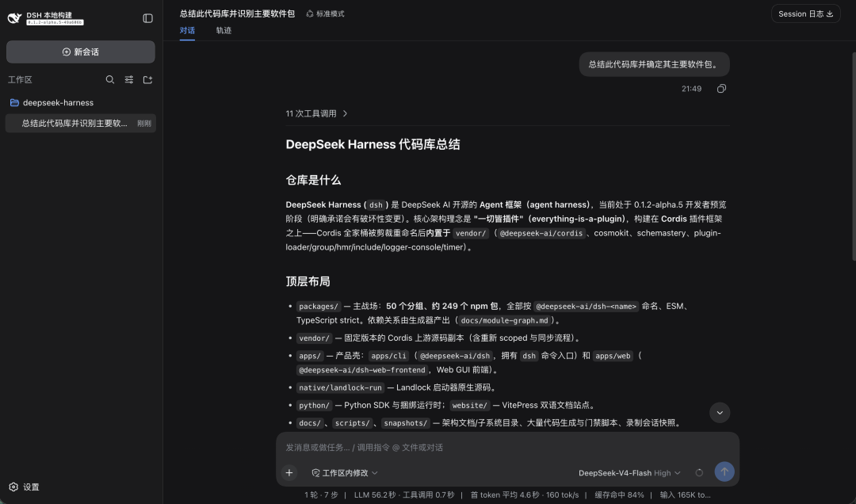Open the 总结此代码库并识别主要软... conversation
This screenshot has height=504, width=856.
pos(81,124)
